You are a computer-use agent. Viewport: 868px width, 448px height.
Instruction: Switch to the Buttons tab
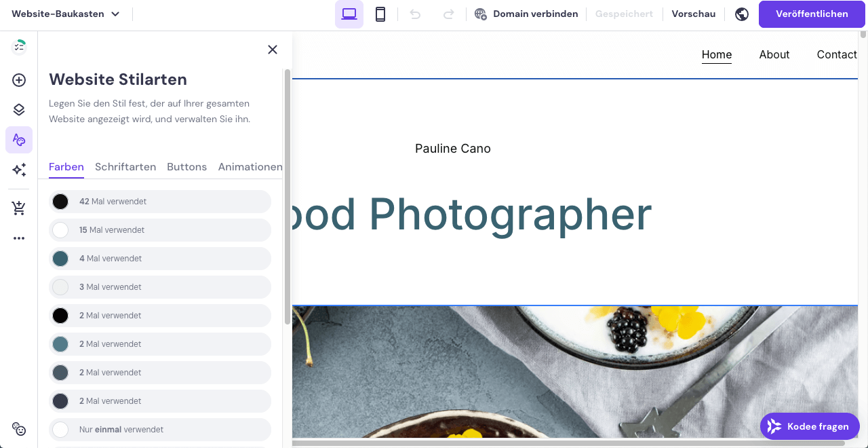(x=186, y=167)
